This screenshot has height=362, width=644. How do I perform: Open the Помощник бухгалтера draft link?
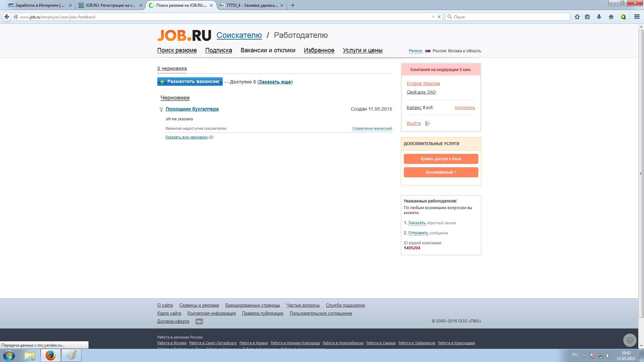pyautogui.click(x=192, y=109)
